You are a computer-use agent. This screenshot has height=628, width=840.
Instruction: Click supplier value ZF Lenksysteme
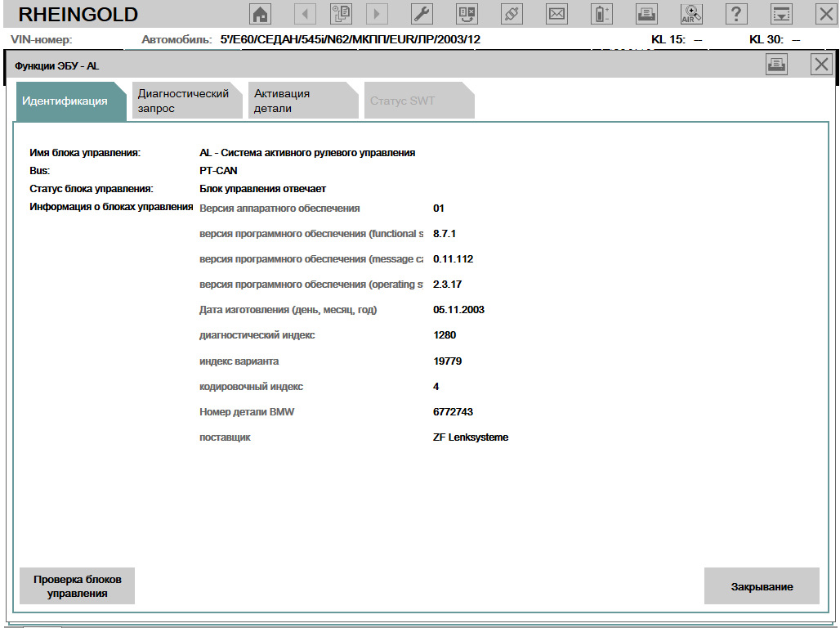click(x=471, y=437)
